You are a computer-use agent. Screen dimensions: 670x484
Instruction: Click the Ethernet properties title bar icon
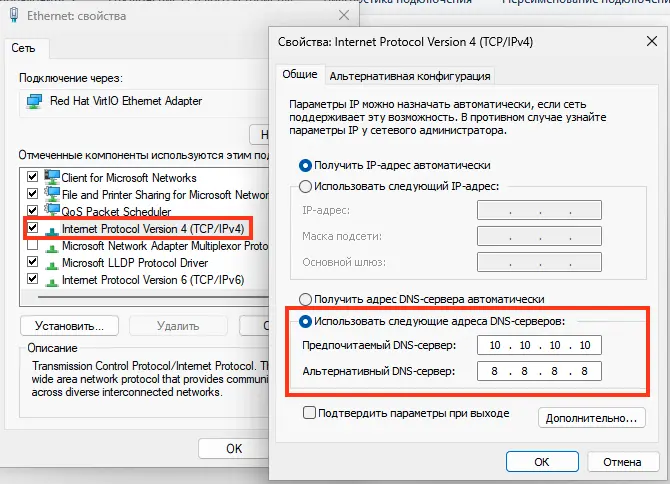(x=14, y=15)
